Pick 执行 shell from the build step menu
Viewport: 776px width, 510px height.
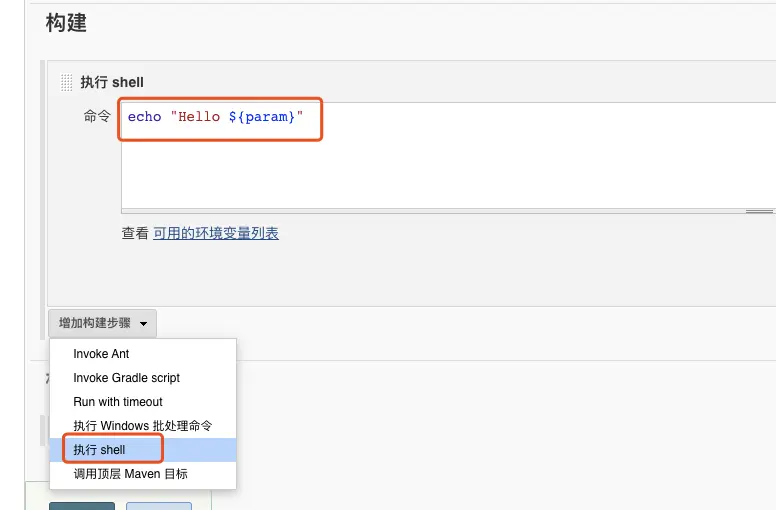143,450
